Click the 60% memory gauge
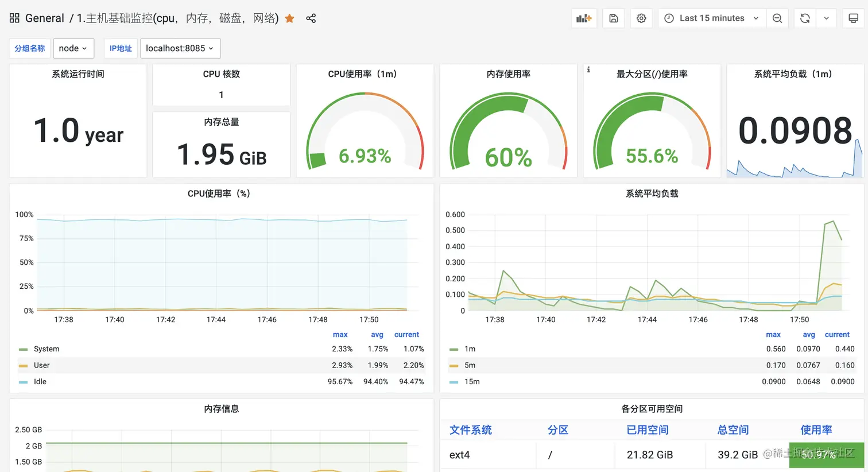 click(509, 131)
